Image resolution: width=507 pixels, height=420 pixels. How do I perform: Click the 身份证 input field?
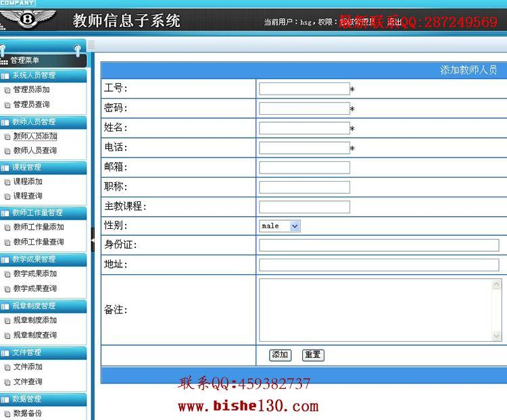tap(379, 245)
